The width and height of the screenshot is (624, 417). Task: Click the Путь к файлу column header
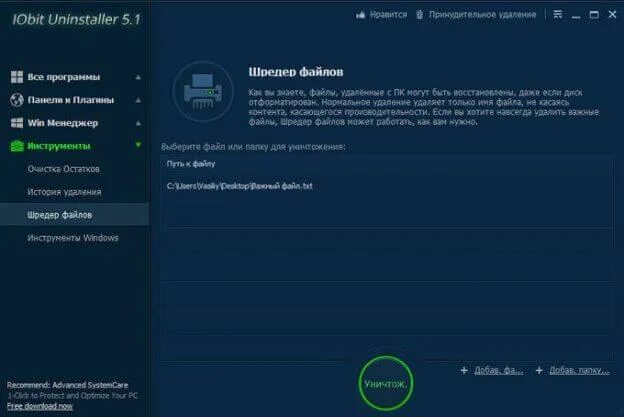tap(191, 164)
